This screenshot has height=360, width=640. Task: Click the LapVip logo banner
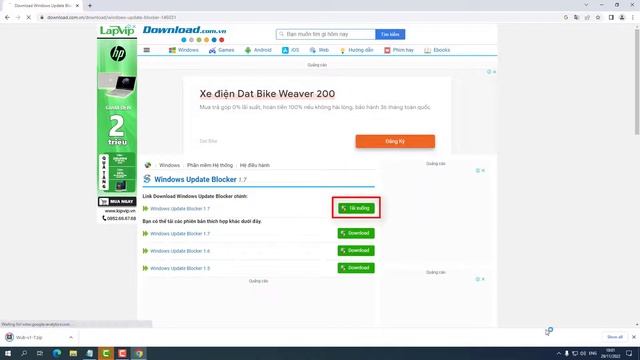[x=117, y=31]
